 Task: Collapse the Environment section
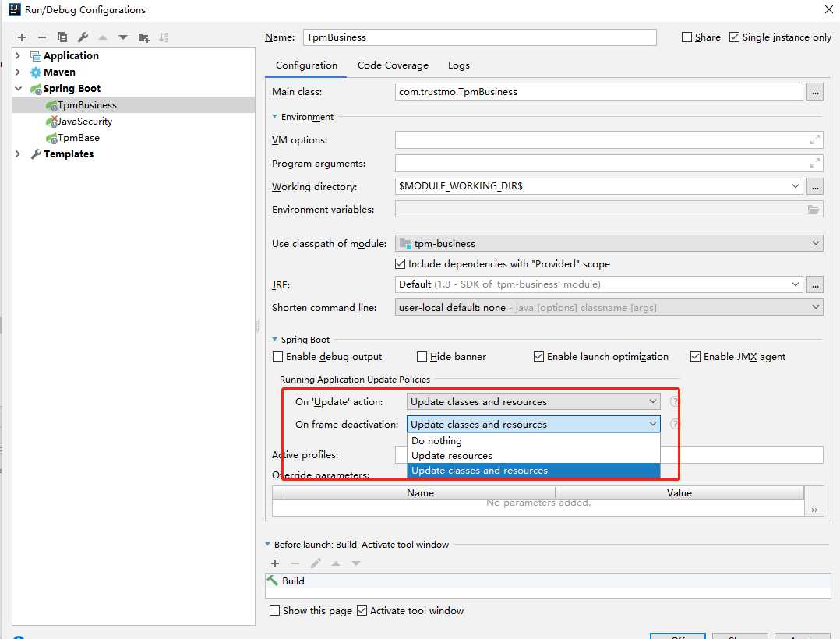[x=275, y=117]
